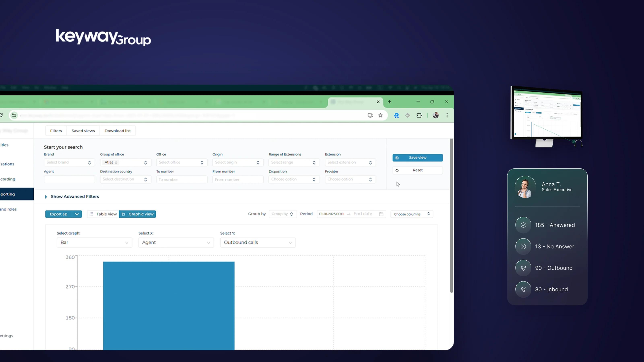Image resolution: width=644 pixels, height=362 pixels.
Task: Bookmark page with star icon
Action: tap(380, 115)
